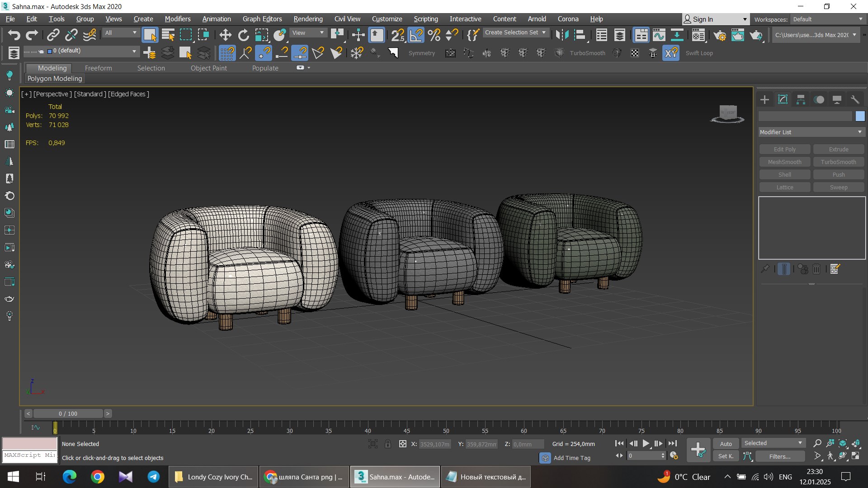Remove modifier with trash icon
The image size is (868, 488).
816,269
